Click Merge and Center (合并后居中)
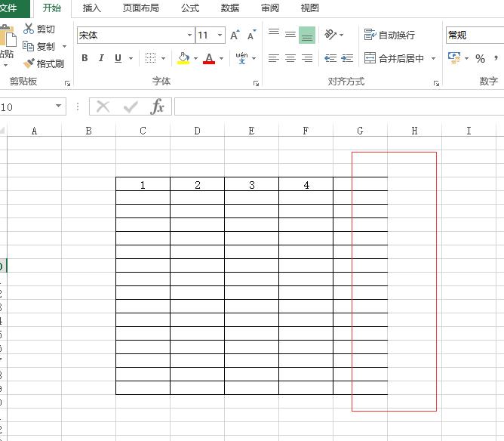Image resolution: width=504 pixels, height=441 pixels. click(394, 58)
